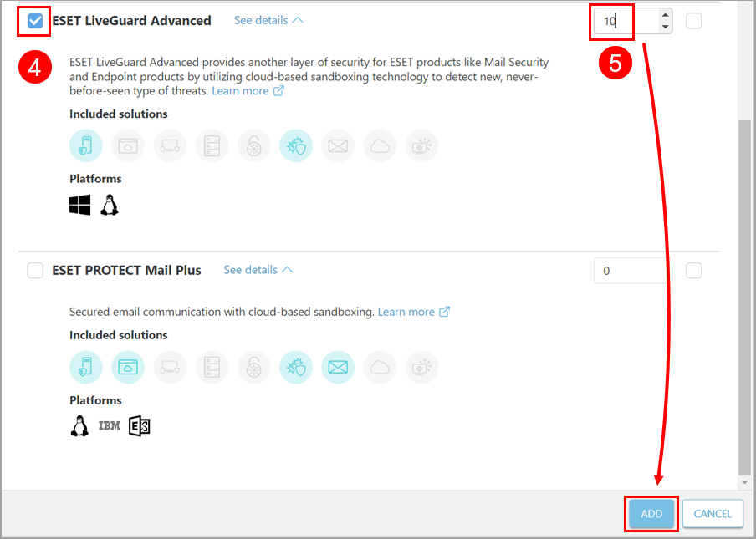This screenshot has width=756, height=539.
Task: Uncheck the ESET LiveGuard Advanced checkbox
Action: pyautogui.click(x=35, y=21)
